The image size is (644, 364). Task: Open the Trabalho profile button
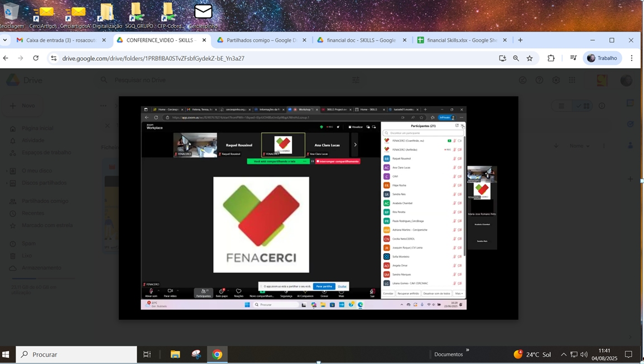point(602,58)
